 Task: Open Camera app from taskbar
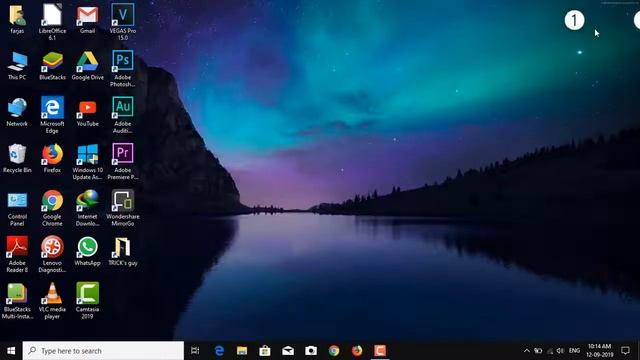tap(311, 351)
